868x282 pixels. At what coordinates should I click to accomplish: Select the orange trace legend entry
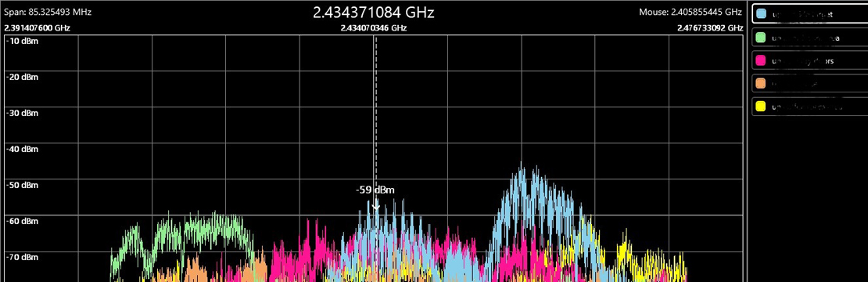pyautogui.click(x=809, y=84)
